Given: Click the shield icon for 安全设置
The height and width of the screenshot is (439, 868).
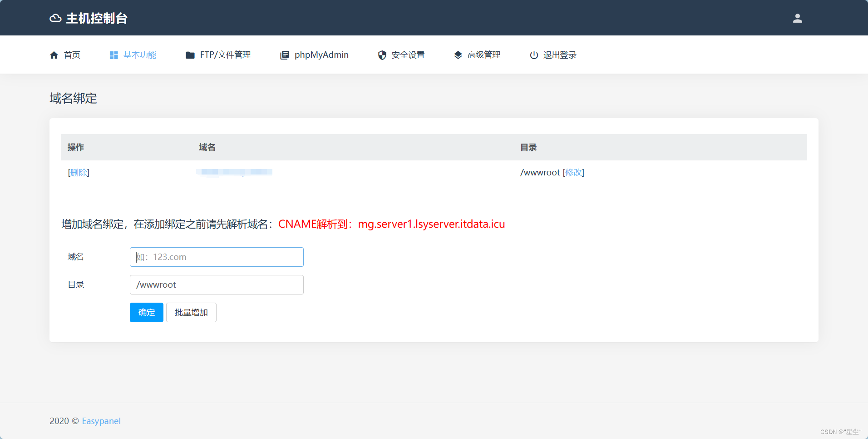Looking at the screenshot, I should pos(382,55).
